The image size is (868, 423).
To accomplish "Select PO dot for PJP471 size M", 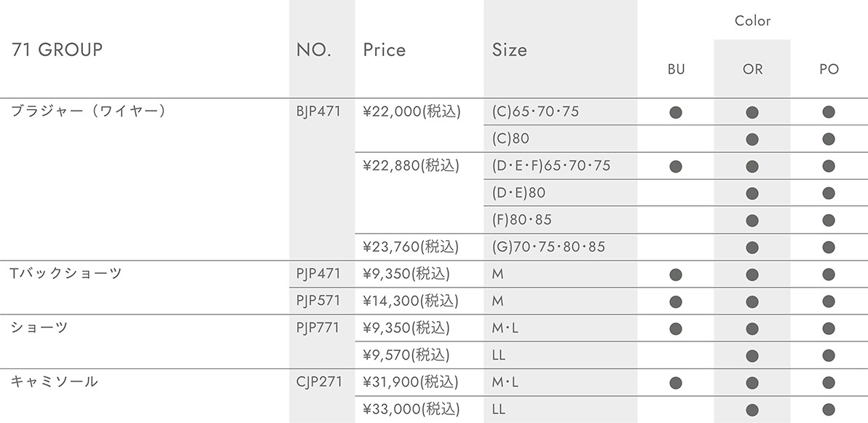I will point(828,274).
